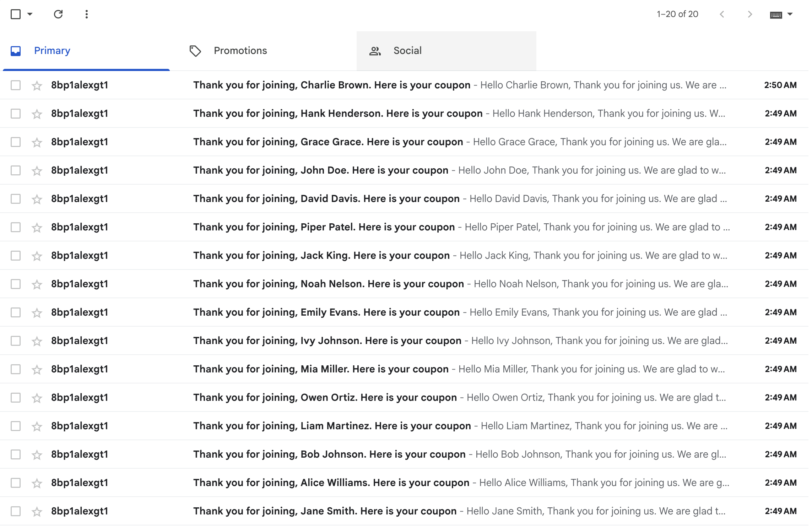Image resolution: width=812 pixels, height=529 pixels.
Task: Refresh the inbox with the reload icon
Action: coord(58,14)
